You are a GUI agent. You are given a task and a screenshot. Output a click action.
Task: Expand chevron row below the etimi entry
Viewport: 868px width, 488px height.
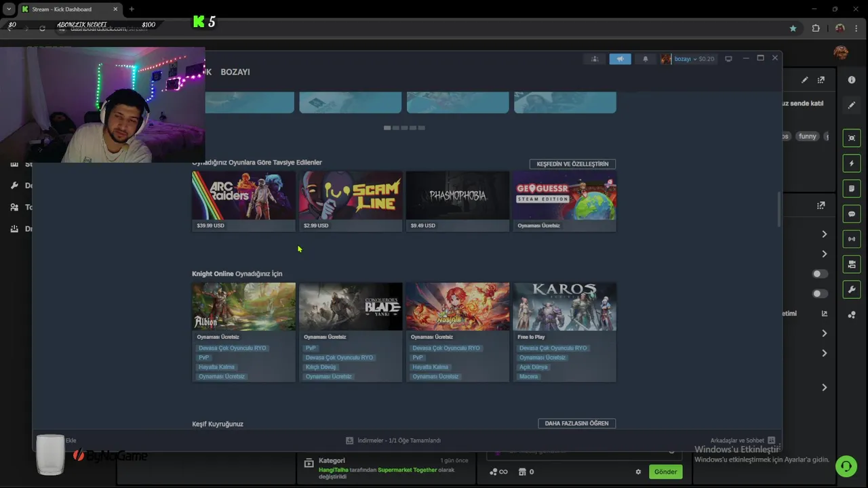click(x=825, y=333)
